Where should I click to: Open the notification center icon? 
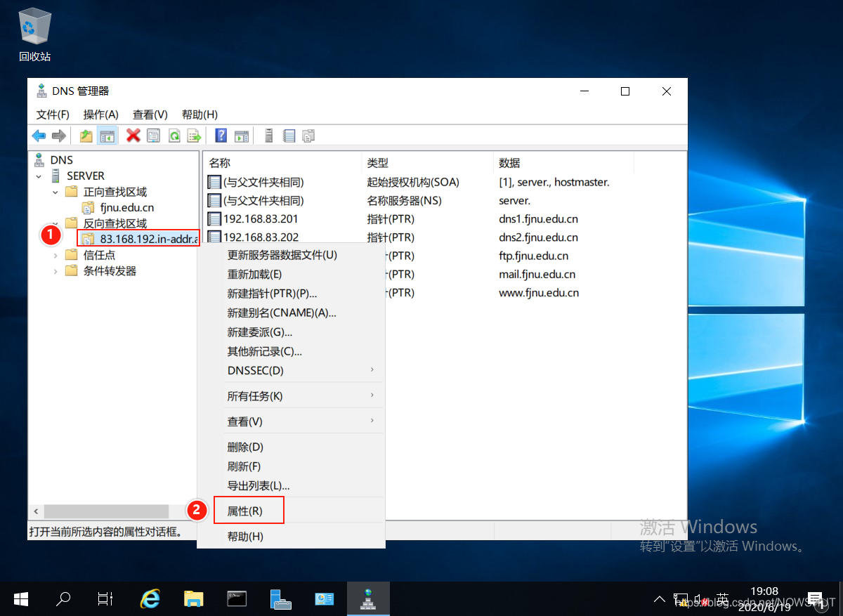(815, 598)
